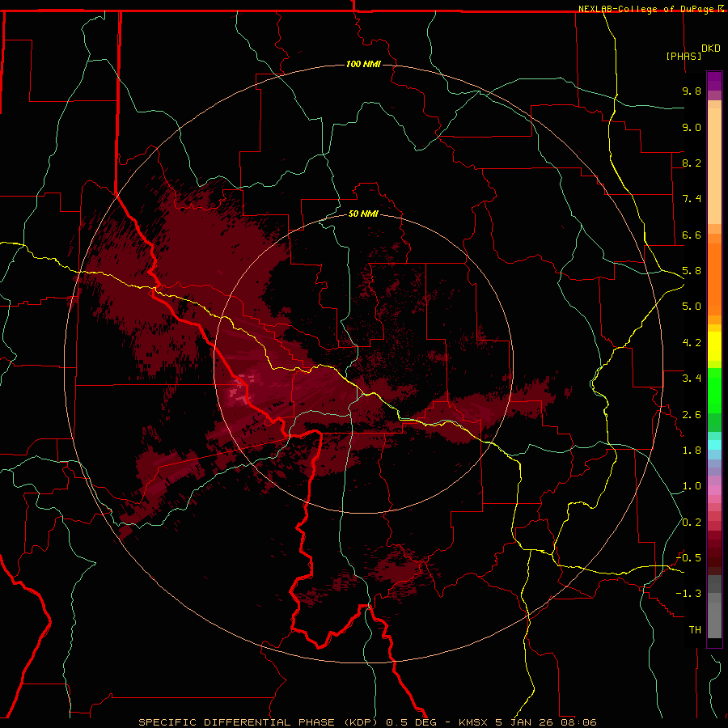Click the 1.0 color scale value
The height and width of the screenshot is (728, 728).
[x=692, y=486]
